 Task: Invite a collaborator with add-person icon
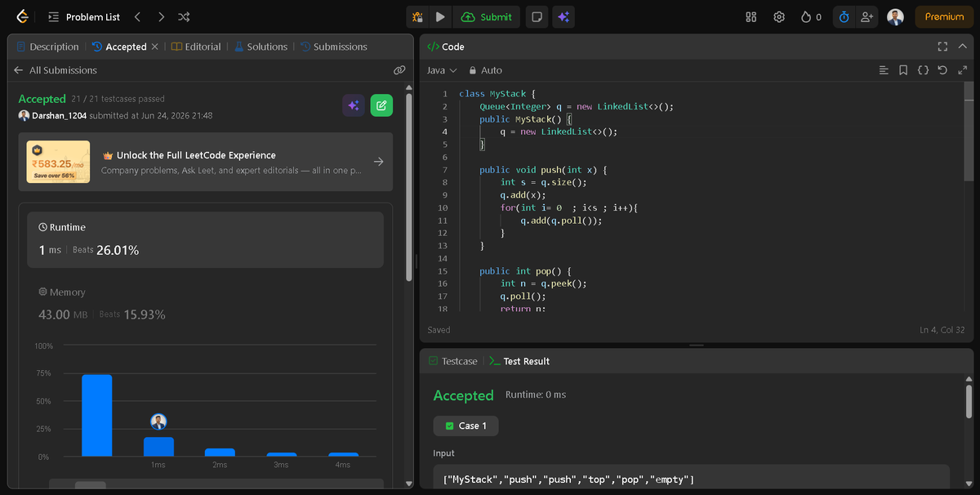(866, 16)
